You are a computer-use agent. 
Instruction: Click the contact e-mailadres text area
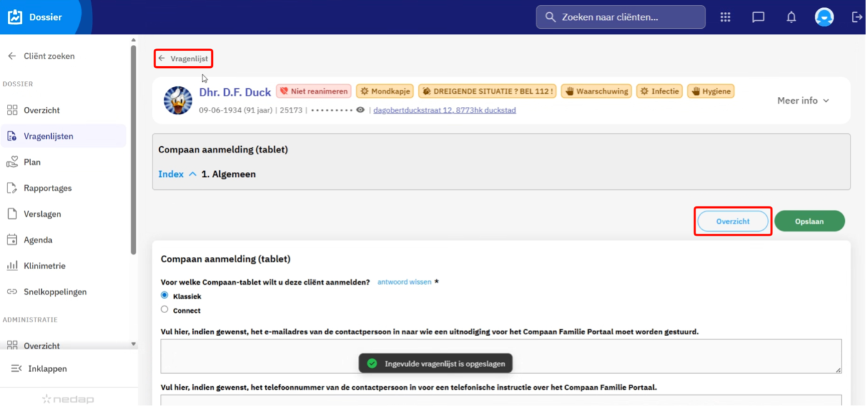(x=501, y=356)
